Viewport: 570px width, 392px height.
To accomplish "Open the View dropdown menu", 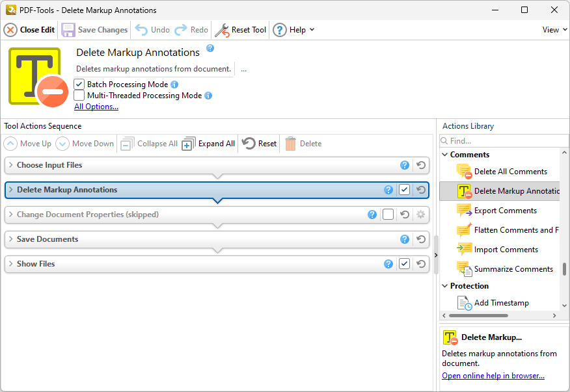I will coord(553,30).
